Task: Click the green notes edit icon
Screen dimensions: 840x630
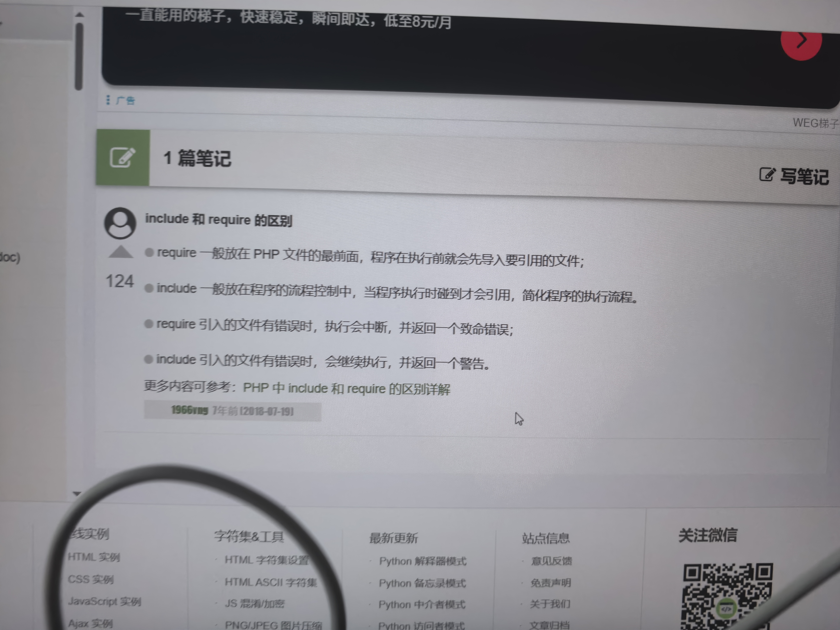Action: click(x=122, y=157)
